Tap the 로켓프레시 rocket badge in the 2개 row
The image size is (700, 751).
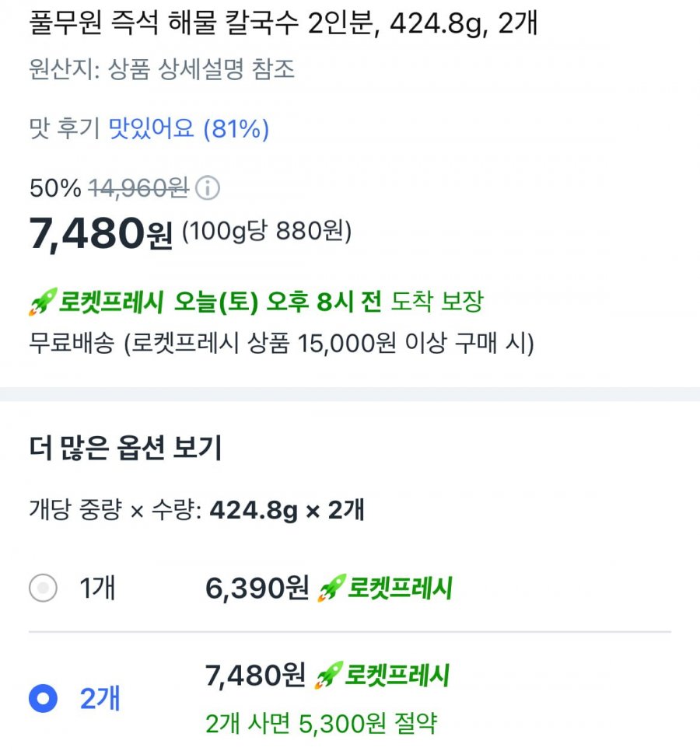(x=382, y=676)
